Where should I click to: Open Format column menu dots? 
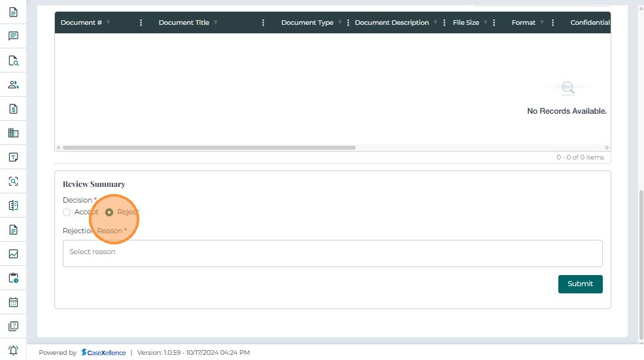(x=553, y=23)
